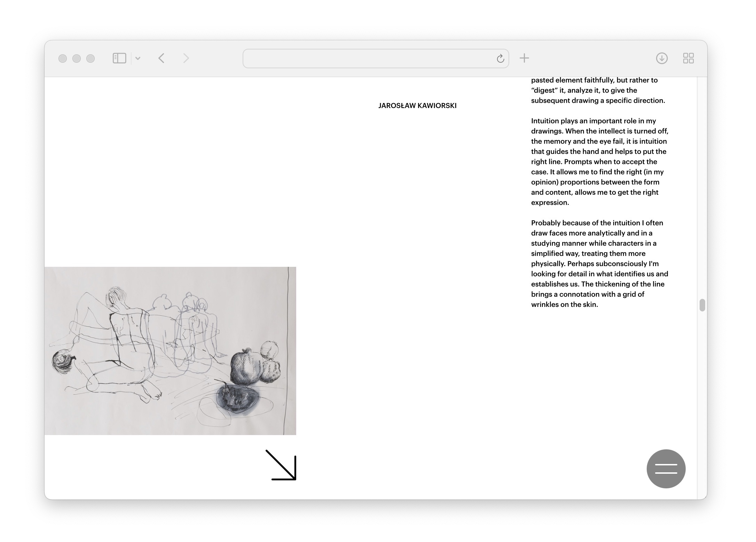Close the browser window

tap(63, 59)
